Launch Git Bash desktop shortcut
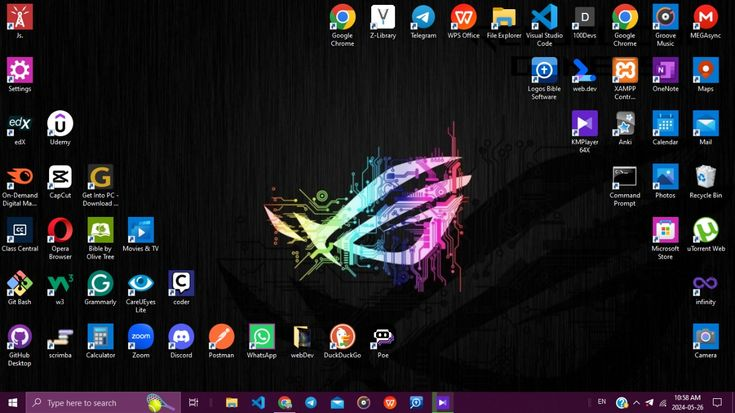735x413 pixels. coord(20,289)
